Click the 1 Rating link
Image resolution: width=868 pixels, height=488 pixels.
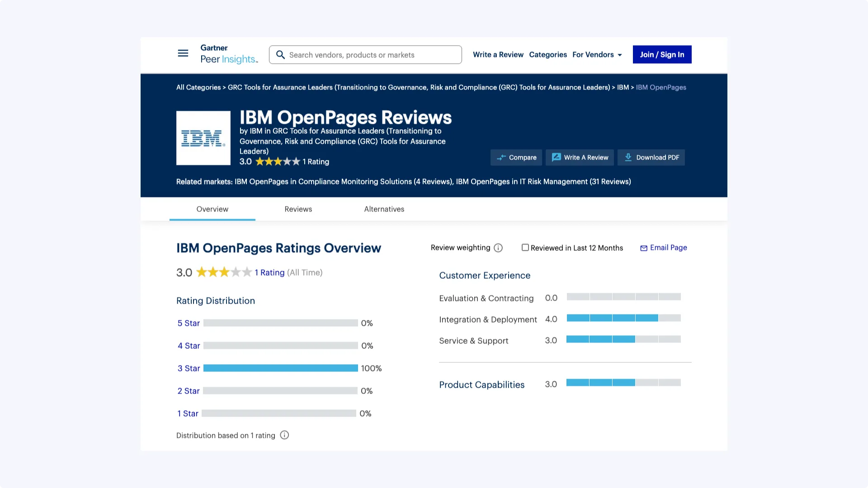269,272
